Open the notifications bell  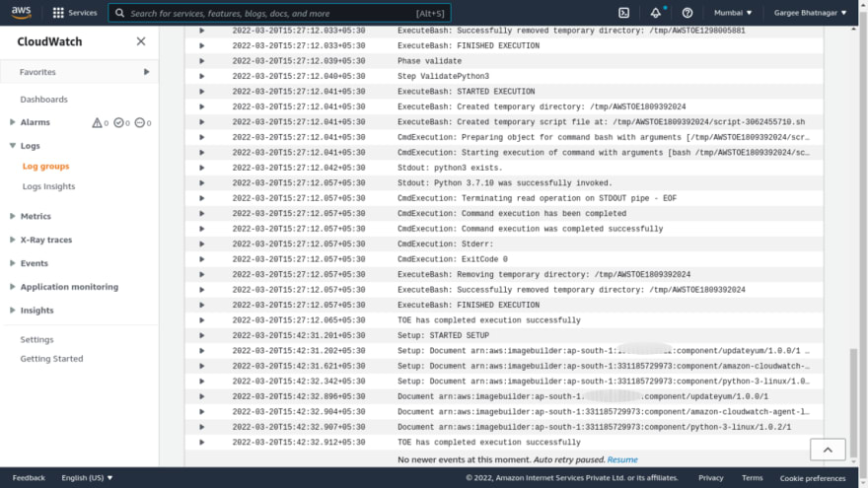pyautogui.click(x=655, y=13)
